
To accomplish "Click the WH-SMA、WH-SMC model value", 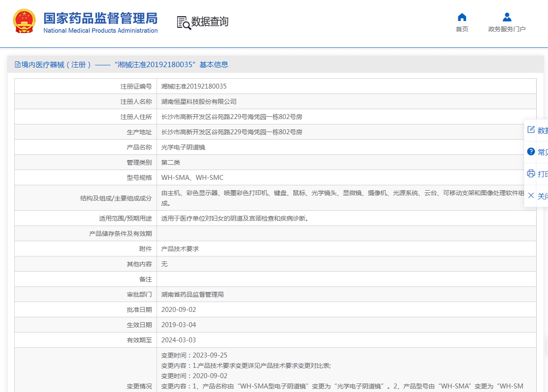I will tap(192, 178).
